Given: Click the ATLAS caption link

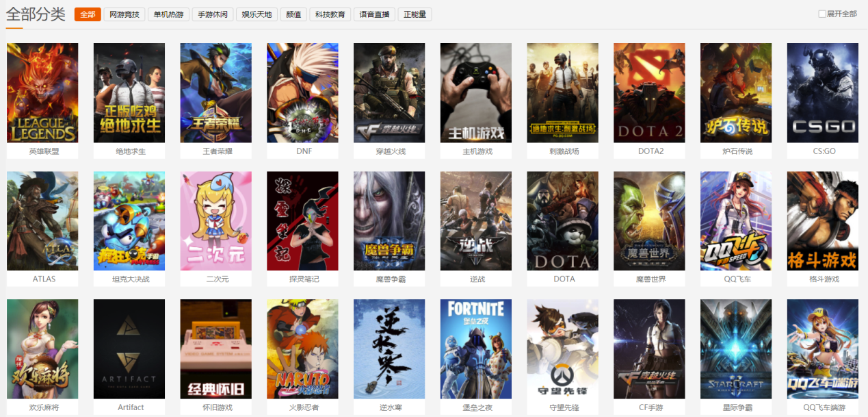Looking at the screenshot, I should coord(44,279).
